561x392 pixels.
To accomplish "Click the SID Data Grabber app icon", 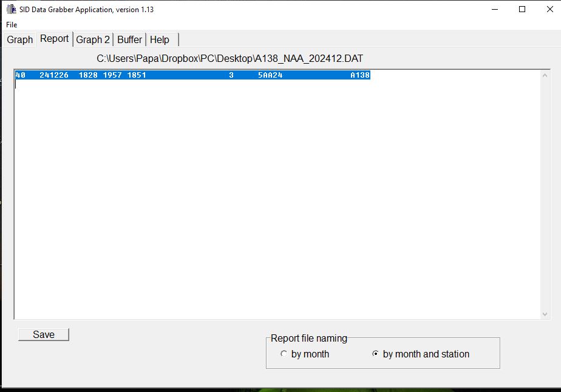I will (11, 9).
